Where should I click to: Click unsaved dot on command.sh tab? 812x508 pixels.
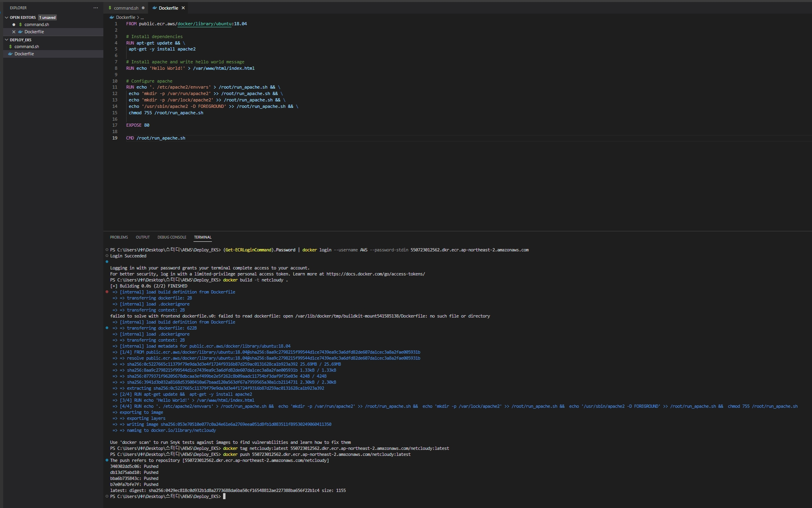tap(143, 8)
